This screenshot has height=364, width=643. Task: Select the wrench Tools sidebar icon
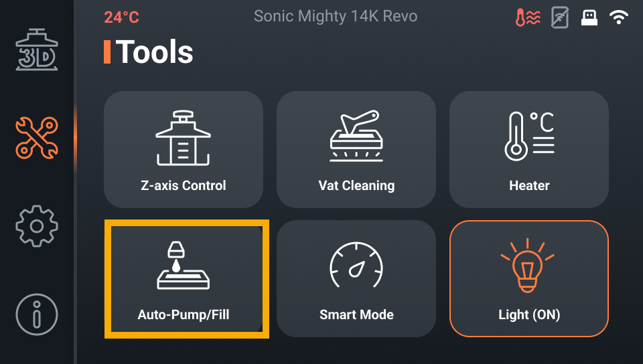click(36, 137)
